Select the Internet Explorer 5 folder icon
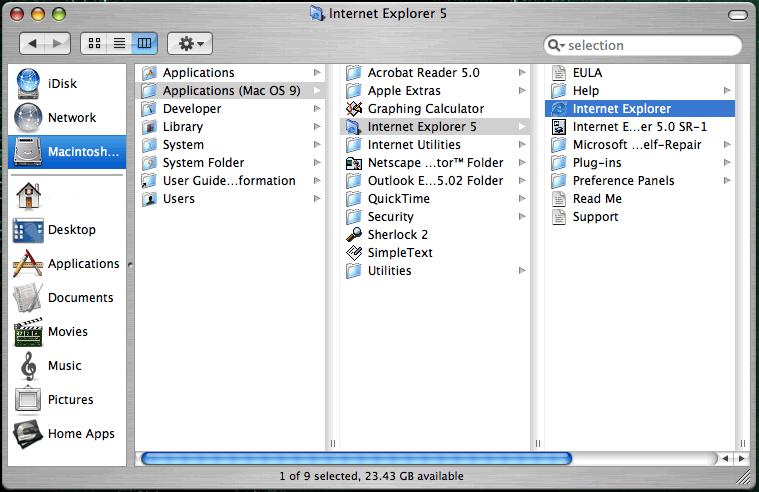 click(x=354, y=127)
